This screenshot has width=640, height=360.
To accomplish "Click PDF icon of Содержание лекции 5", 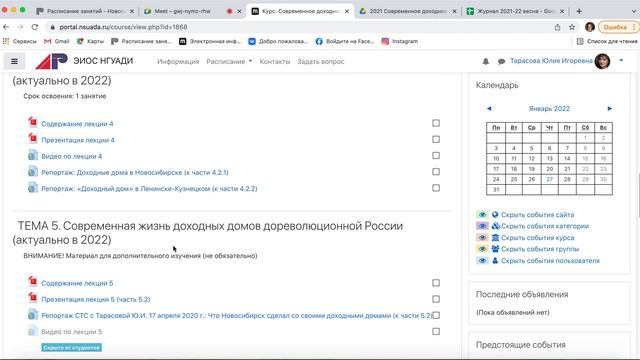I will 33,282.
